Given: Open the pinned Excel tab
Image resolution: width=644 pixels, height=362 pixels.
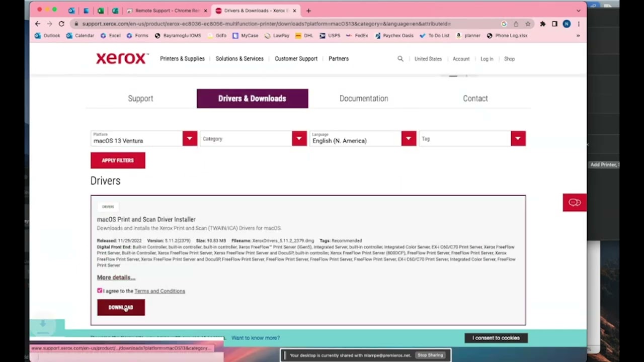Looking at the screenshot, I should pyautogui.click(x=101, y=11).
